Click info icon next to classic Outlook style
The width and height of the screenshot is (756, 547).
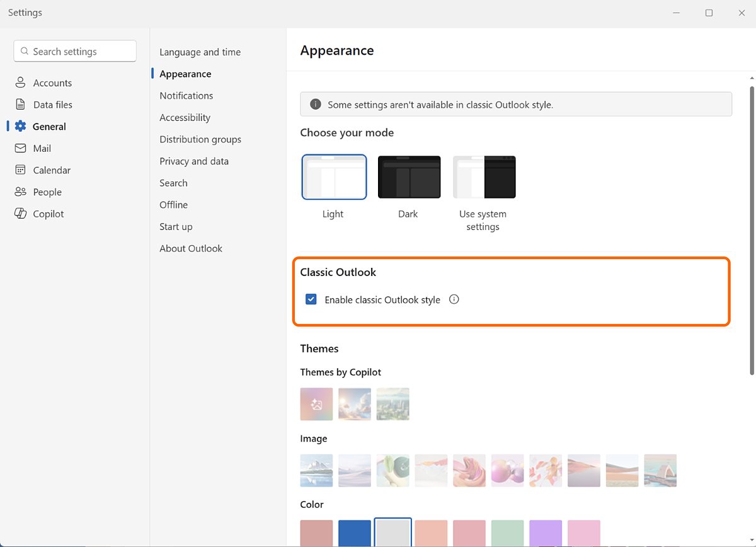coord(454,299)
